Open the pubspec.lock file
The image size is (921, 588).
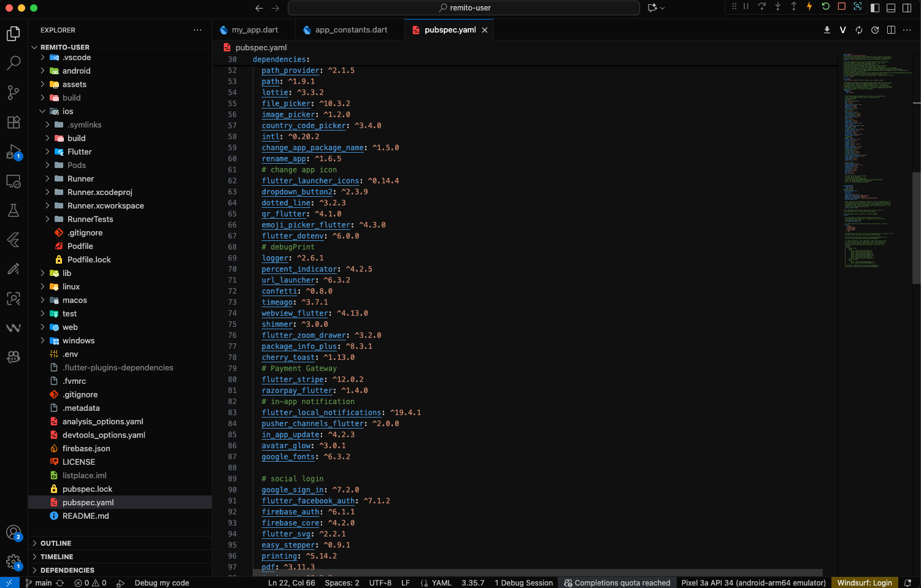tap(87, 489)
